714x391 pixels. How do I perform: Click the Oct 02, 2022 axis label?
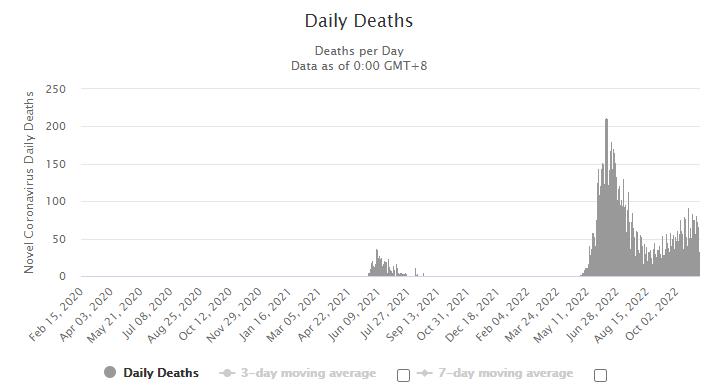pos(652,315)
